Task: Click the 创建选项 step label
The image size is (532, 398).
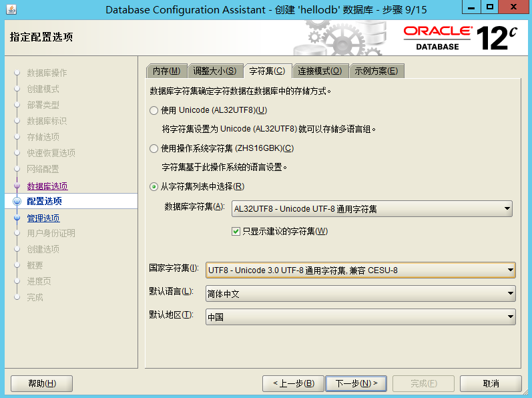Action: (x=43, y=249)
